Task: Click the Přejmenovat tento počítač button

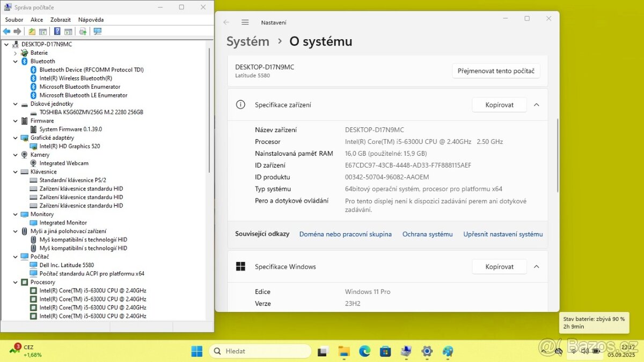Action: coord(495,70)
